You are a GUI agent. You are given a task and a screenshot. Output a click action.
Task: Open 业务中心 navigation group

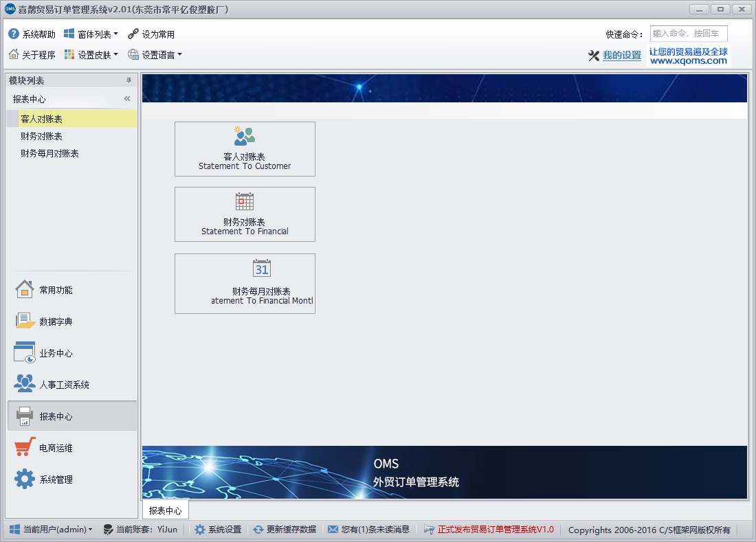(x=72, y=352)
